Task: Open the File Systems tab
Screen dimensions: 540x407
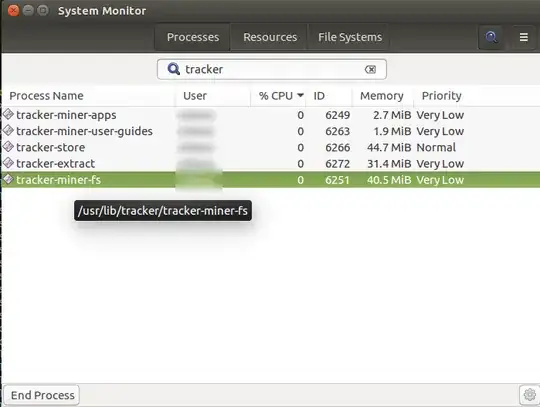Action: [x=350, y=37]
